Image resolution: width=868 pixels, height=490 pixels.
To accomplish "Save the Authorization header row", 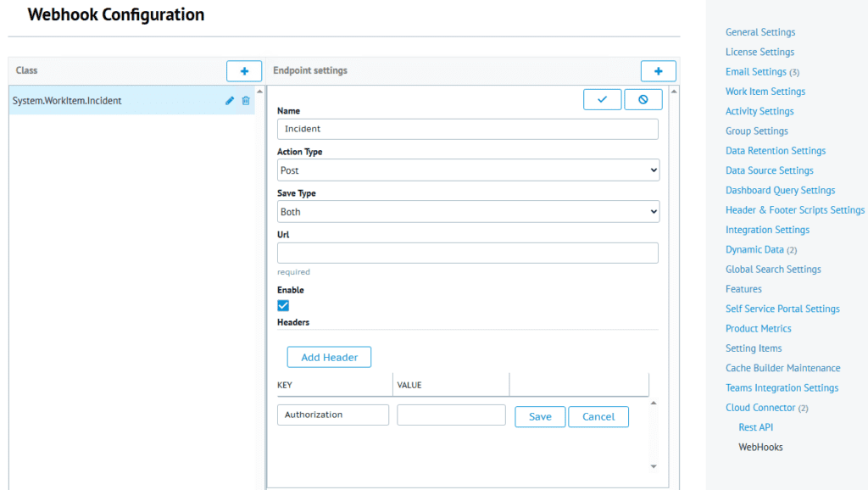I will click(x=540, y=417).
